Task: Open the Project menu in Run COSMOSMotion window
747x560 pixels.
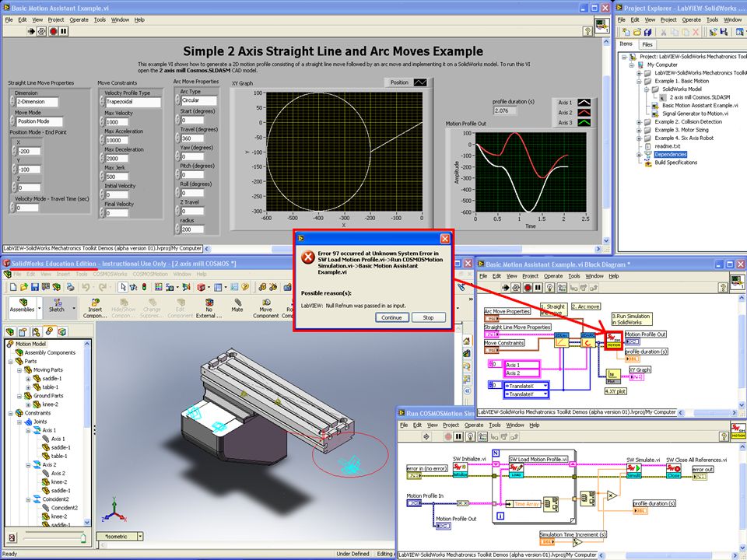Action: [451, 425]
